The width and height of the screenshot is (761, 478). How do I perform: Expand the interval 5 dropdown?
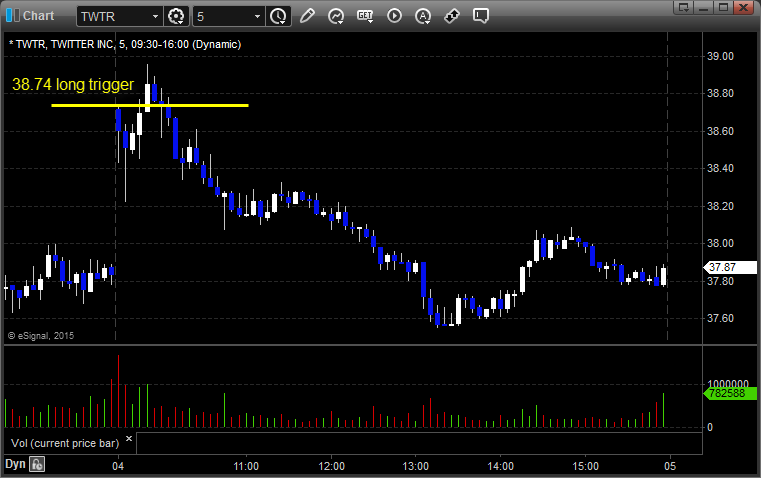(x=258, y=16)
